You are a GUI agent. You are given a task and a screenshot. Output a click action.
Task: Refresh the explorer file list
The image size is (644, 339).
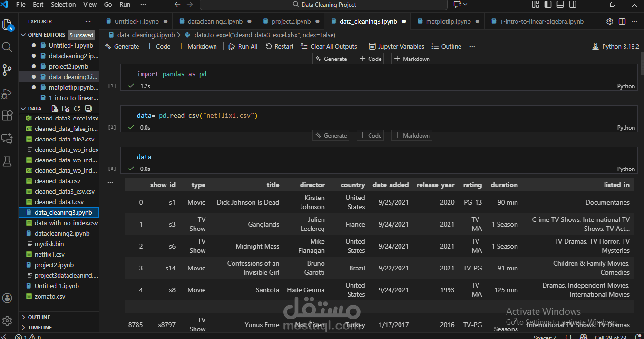click(77, 109)
